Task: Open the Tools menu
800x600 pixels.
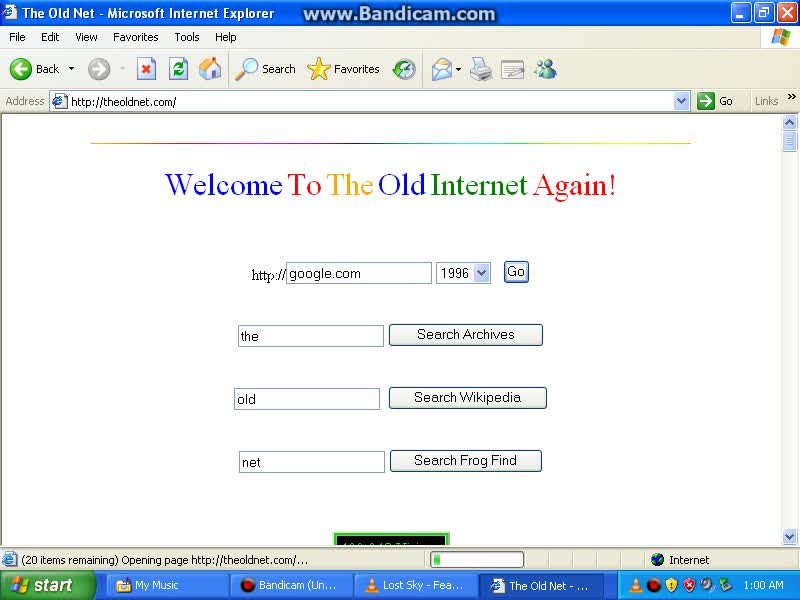Action: pos(187,37)
